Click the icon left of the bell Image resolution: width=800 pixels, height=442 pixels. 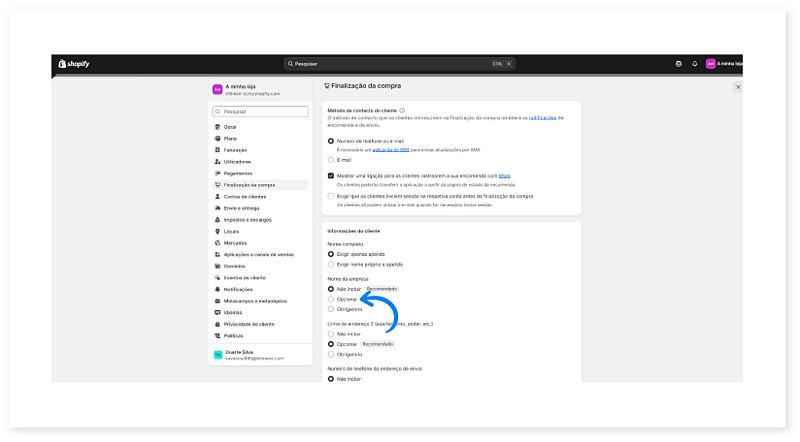678,63
